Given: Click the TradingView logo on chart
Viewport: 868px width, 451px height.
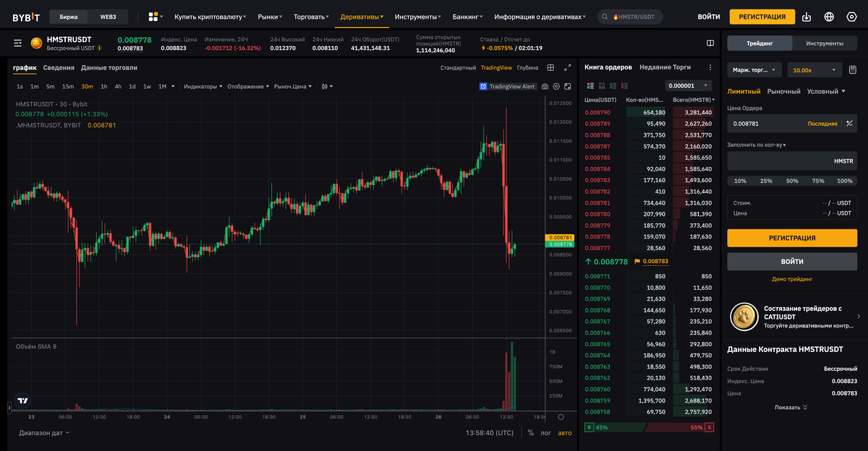Looking at the screenshot, I should [22, 400].
